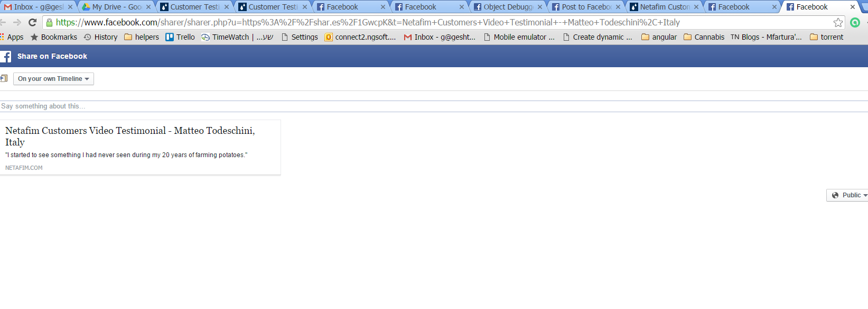Click the address bar URL
The image size is (868, 309).
(x=368, y=22)
